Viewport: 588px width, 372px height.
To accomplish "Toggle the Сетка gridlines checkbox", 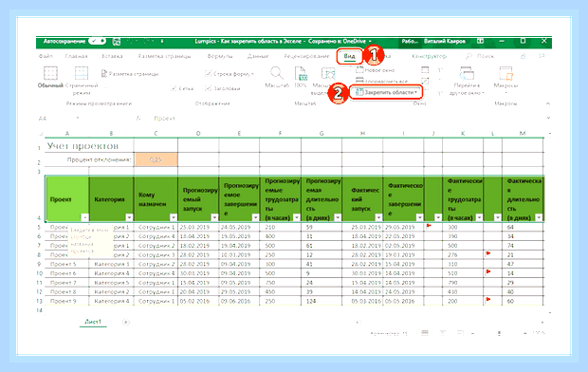I will [x=182, y=88].
